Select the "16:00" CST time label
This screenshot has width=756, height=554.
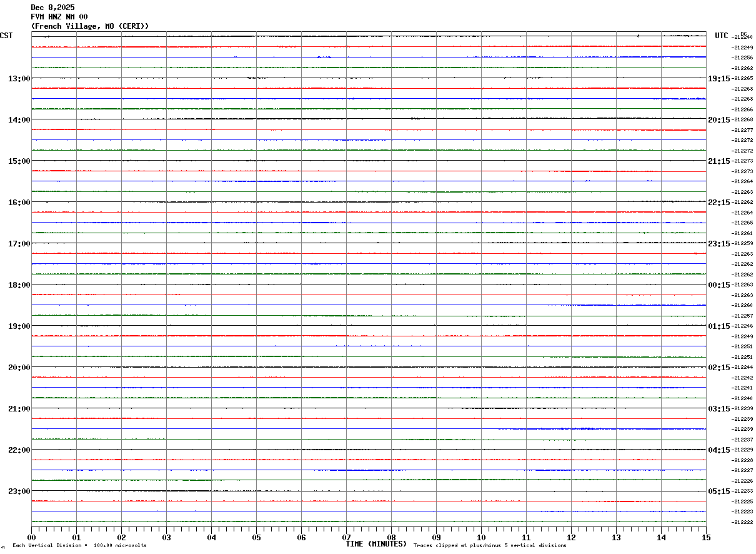pyautogui.click(x=19, y=203)
